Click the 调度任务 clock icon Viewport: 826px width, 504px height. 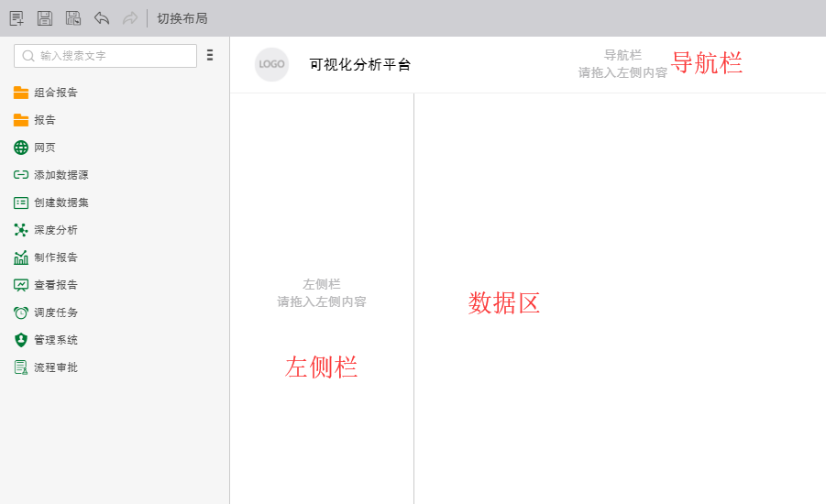coord(21,312)
